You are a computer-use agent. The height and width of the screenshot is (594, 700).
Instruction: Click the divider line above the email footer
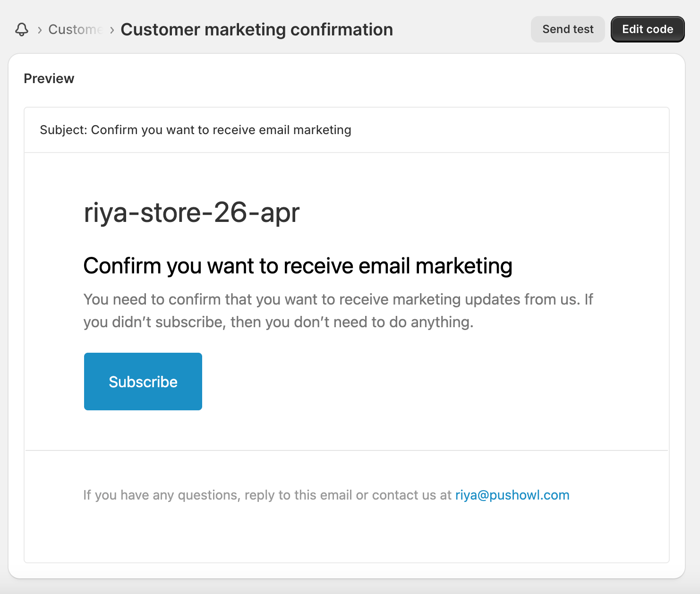(x=347, y=450)
